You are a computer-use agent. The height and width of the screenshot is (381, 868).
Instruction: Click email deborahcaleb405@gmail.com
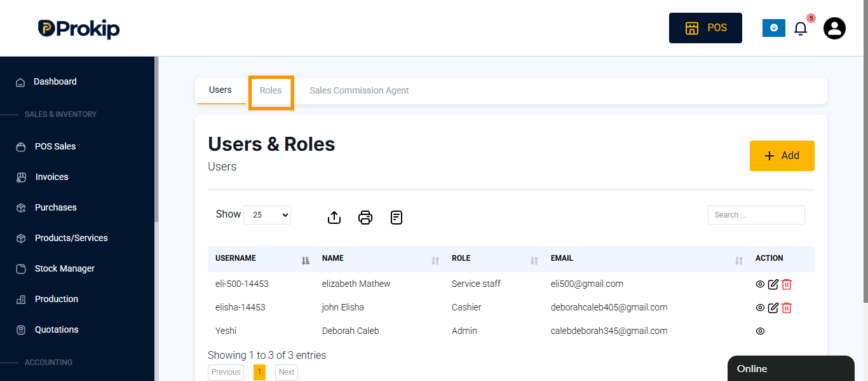pyautogui.click(x=609, y=307)
